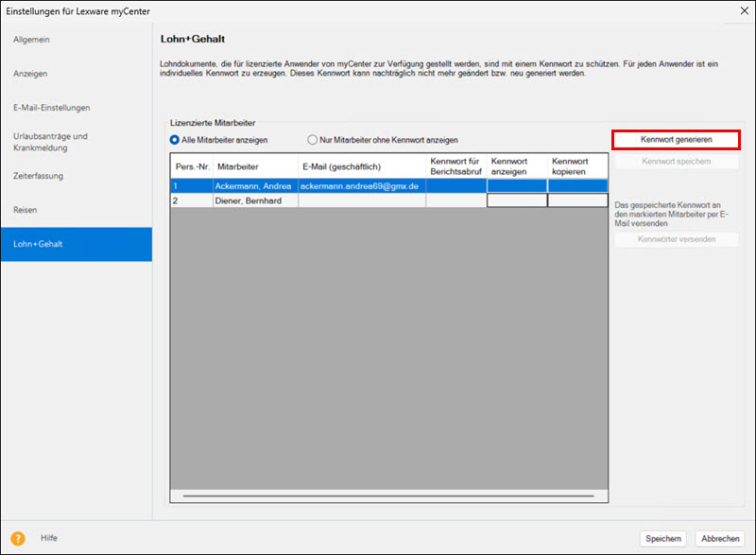The width and height of the screenshot is (756, 555).
Task: Click the Kennwort generieren button
Action: [676, 140]
